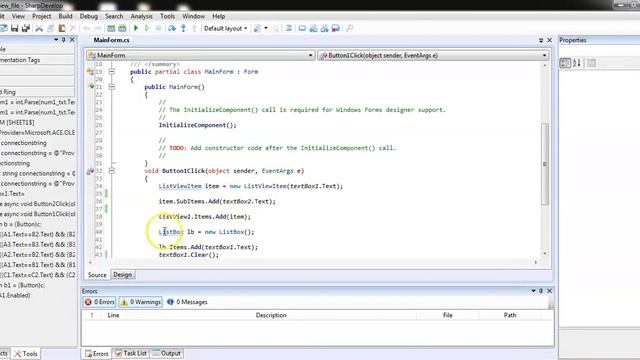Image resolution: width=640 pixels, height=360 pixels.
Task: Click the Step into debug icon
Action: coord(183,28)
